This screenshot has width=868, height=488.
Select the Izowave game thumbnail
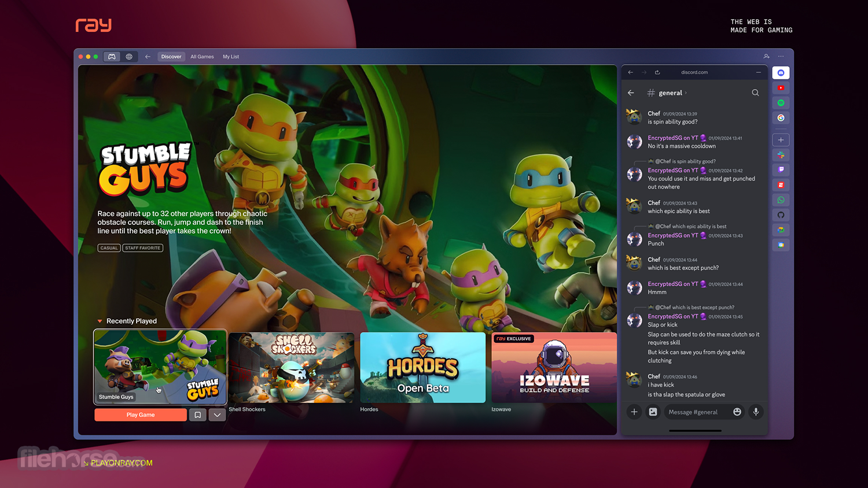coord(554,368)
